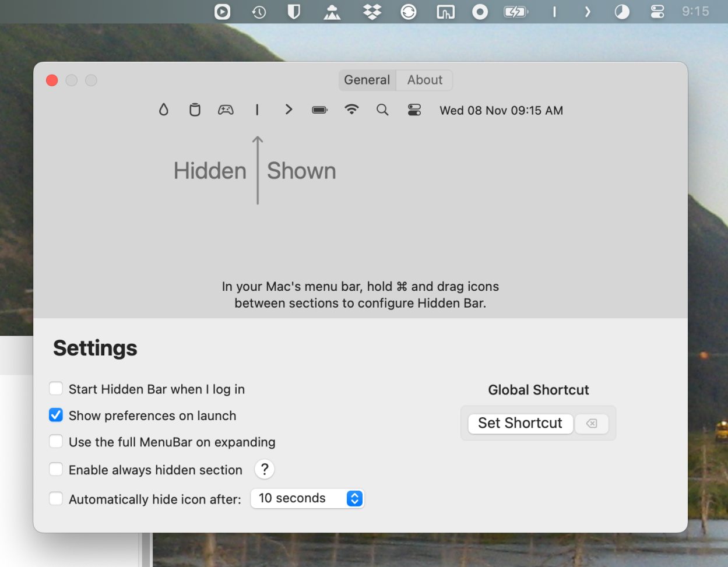Enable always hidden section
This screenshot has width=728, height=567.
tap(56, 469)
